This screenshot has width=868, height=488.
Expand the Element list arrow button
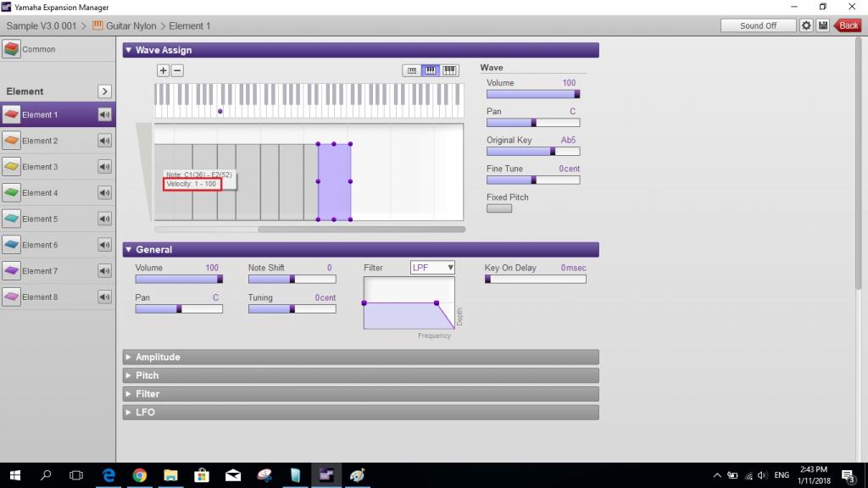(x=104, y=91)
